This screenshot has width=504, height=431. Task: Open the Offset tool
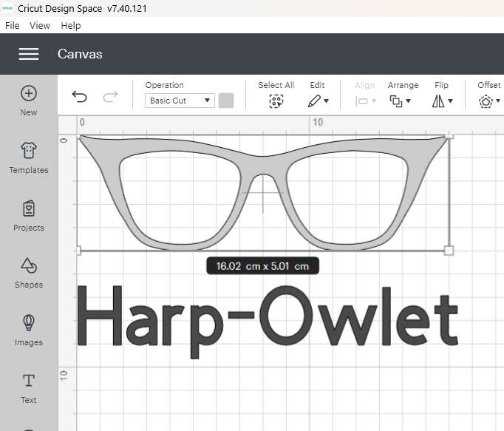[x=488, y=101]
